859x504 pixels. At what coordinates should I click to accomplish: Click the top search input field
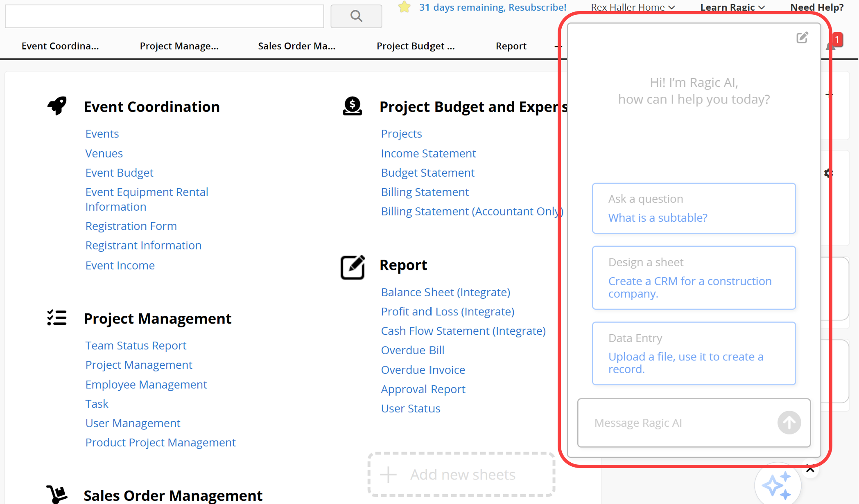click(165, 16)
